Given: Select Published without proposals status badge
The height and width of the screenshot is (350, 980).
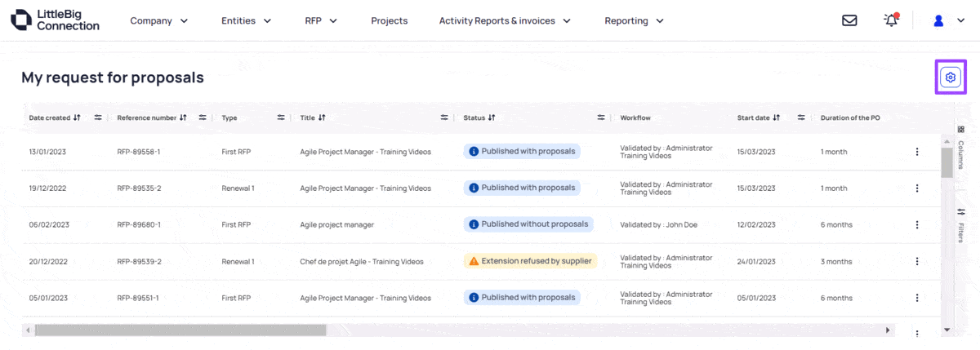Looking at the screenshot, I should click(x=528, y=224).
